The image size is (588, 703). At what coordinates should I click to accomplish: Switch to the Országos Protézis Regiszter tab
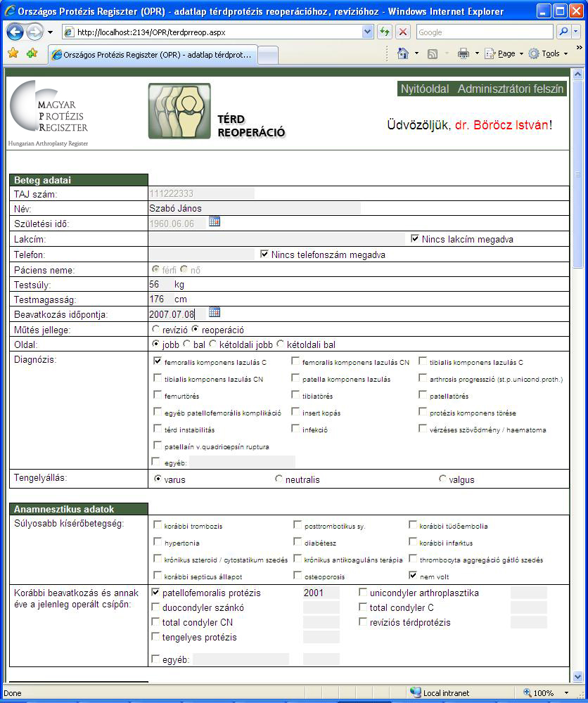point(153,55)
